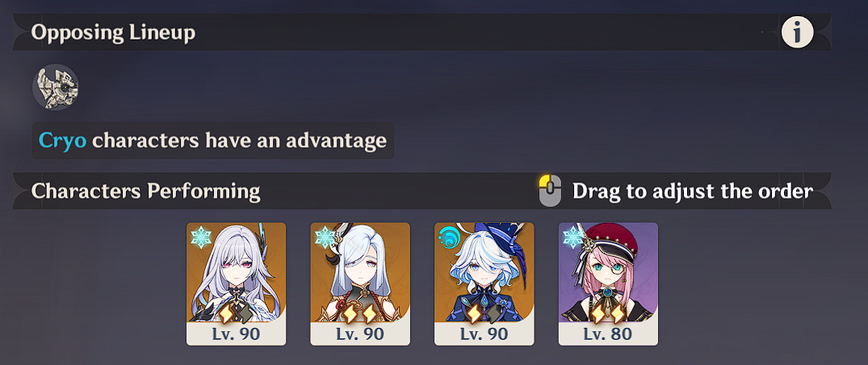This screenshot has height=365, width=868.
Task: Click energy star icons on Lv. 80 character
Action: [607, 315]
